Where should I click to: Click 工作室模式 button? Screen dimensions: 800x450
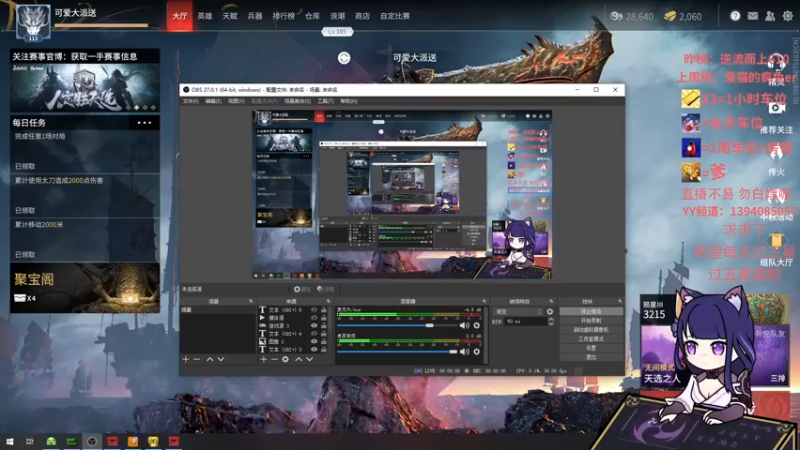tap(591, 339)
